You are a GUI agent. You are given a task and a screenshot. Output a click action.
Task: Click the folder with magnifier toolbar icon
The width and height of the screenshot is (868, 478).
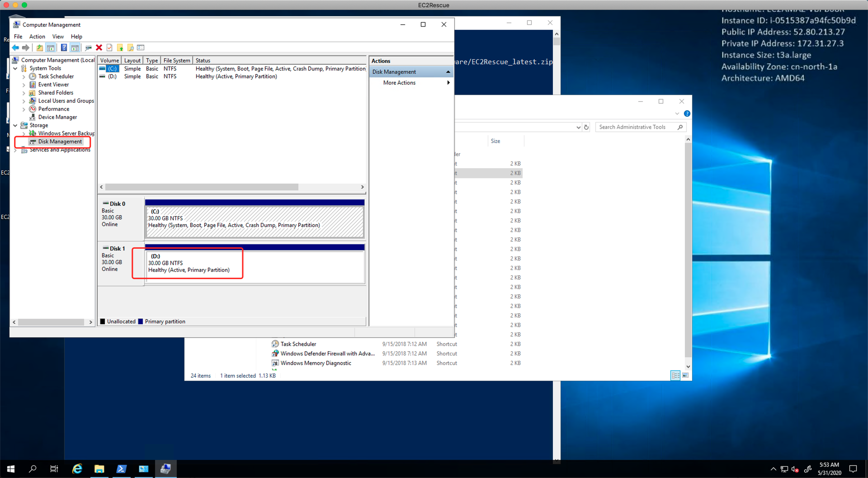point(131,48)
